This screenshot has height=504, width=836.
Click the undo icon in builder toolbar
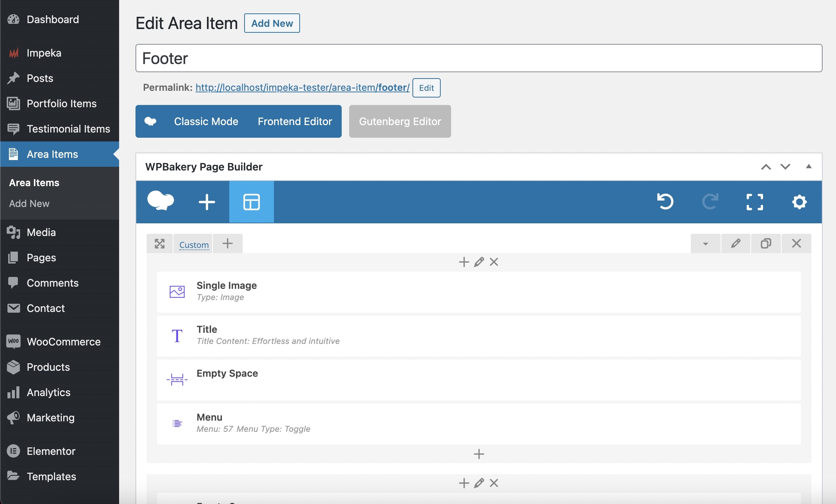point(665,202)
